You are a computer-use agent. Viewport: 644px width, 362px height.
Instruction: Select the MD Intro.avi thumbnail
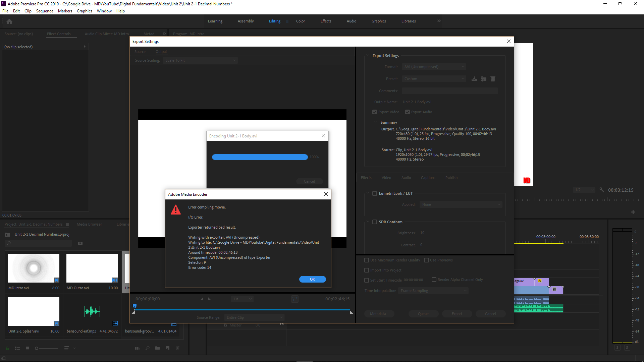click(x=34, y=268)
